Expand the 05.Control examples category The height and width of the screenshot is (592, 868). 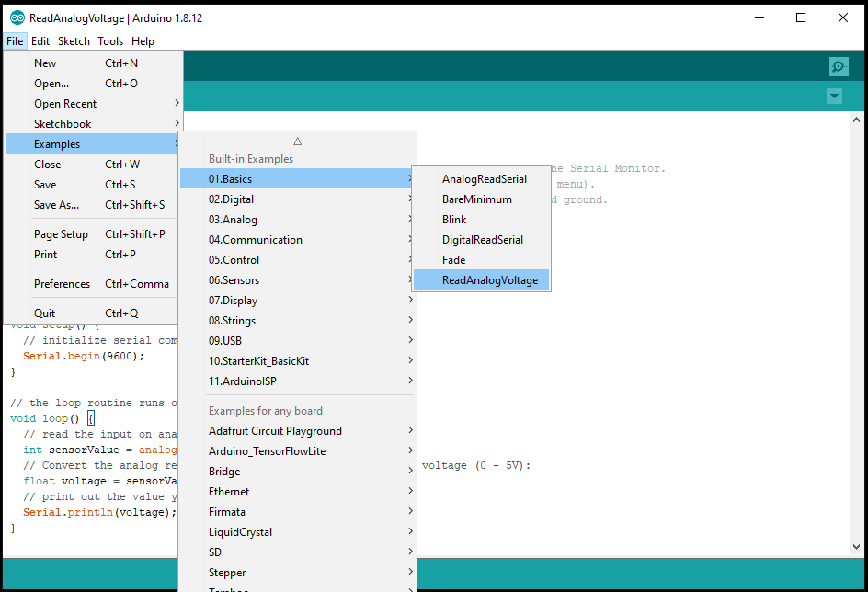(297, 260)
